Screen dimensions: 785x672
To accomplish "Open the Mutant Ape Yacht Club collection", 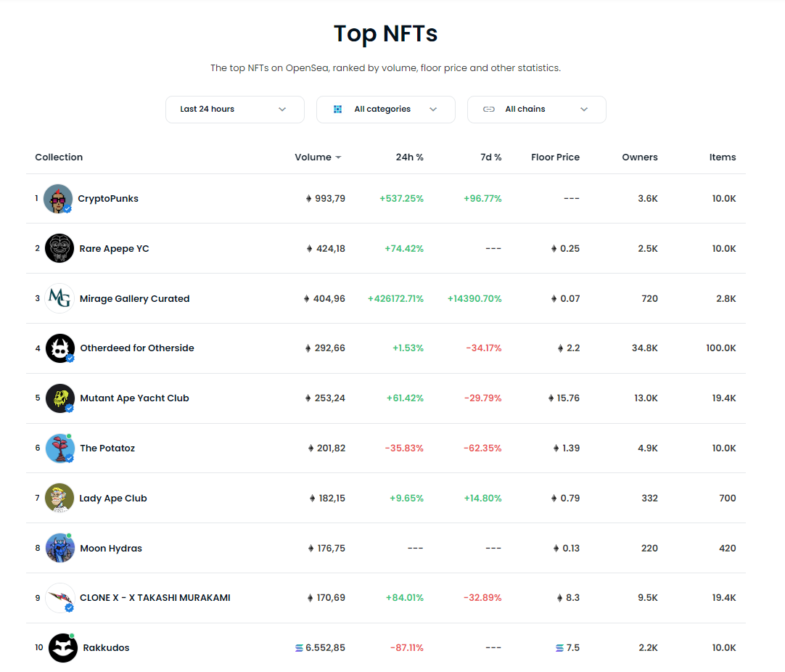I will click(135, 398).
